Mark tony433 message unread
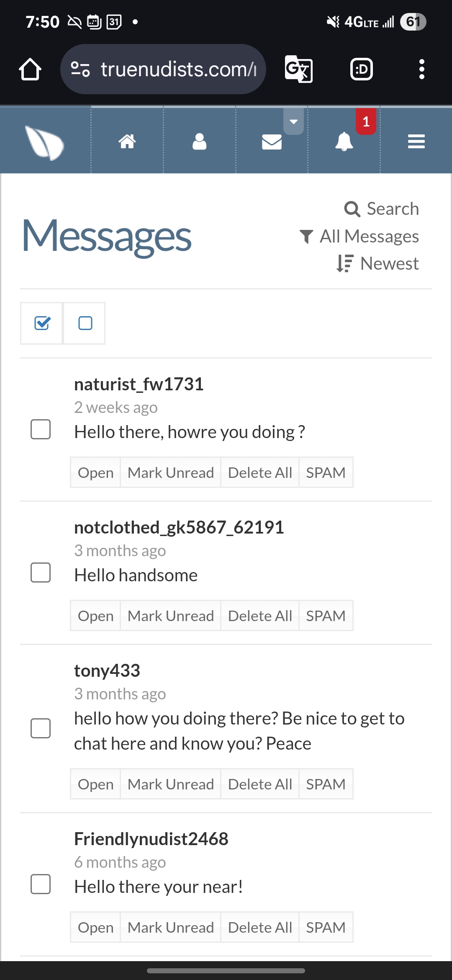This screenshot has width=452, height=980. coord(171,784)
